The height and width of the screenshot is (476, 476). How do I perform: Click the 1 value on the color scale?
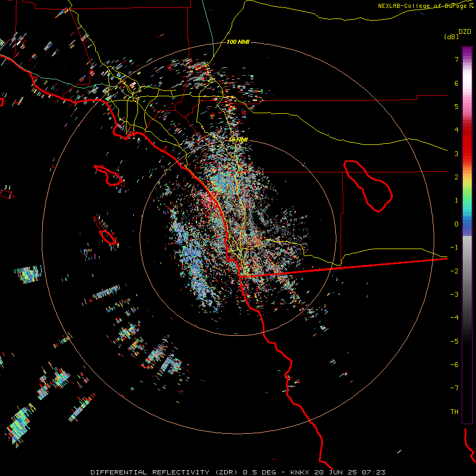456,200
